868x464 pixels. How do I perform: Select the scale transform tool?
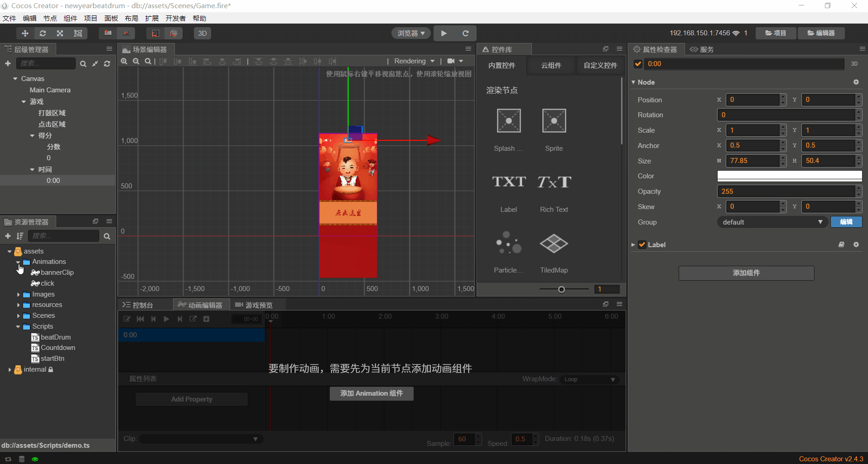pyautogui.click(x=60, y=33)
